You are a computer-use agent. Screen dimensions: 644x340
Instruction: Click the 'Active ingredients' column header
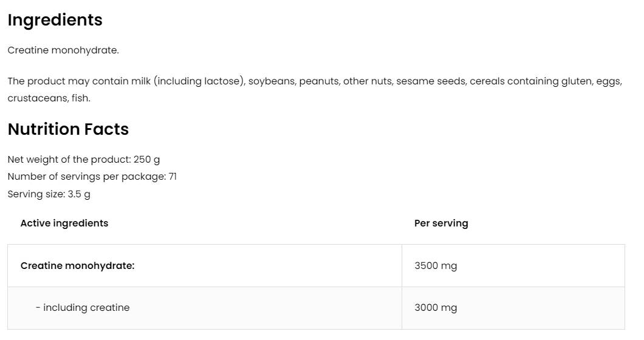point(64,223)
